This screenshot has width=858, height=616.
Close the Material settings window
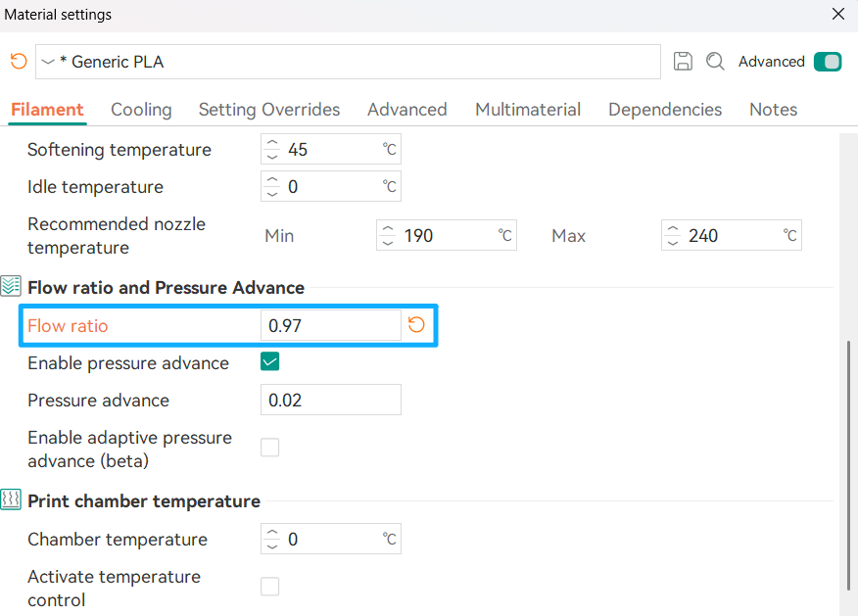click(837, 15)
